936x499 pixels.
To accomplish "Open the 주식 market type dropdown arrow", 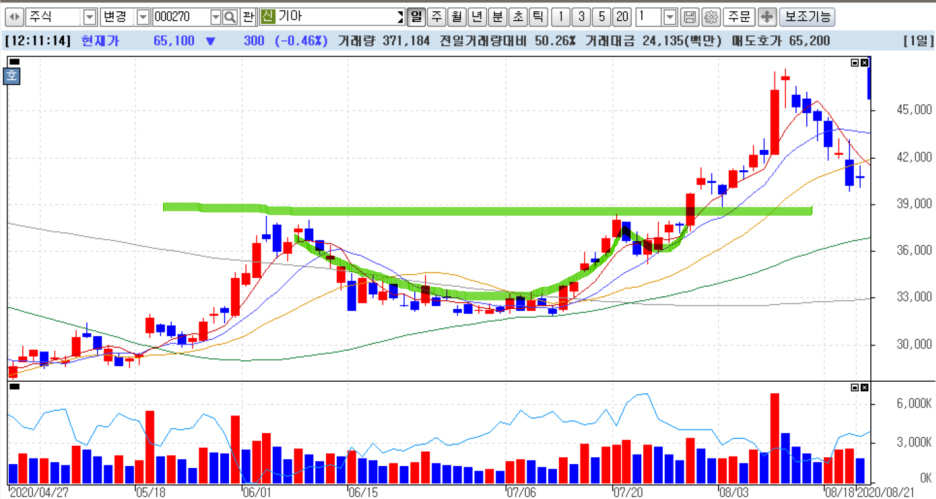I will point(90,17).
